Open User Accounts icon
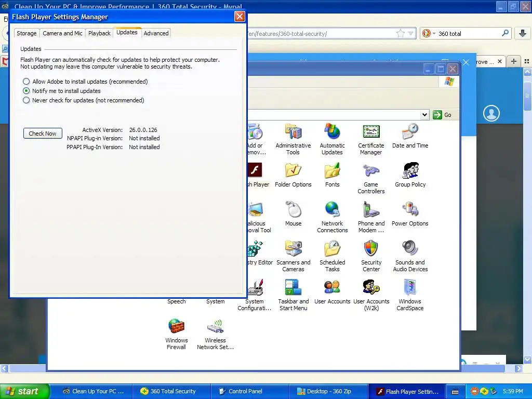This screenshot has height=399, width=532. tap(332, 292)
